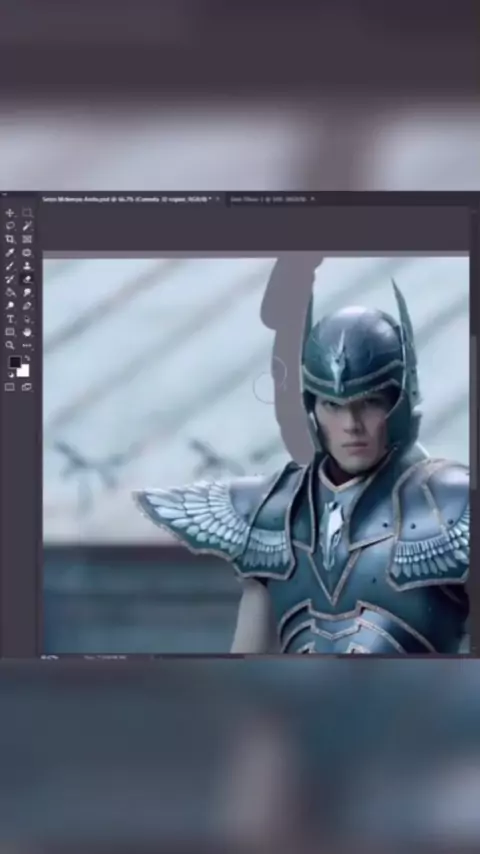The image size is (480, 854).
Task: Select the Rectangle shape tool
Action: click(10, 332)
